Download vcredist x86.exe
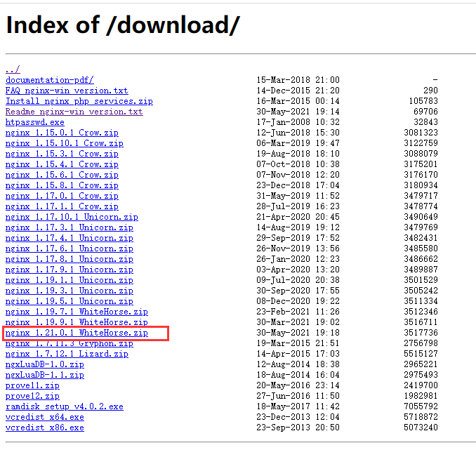 click(x=45, y=428)
